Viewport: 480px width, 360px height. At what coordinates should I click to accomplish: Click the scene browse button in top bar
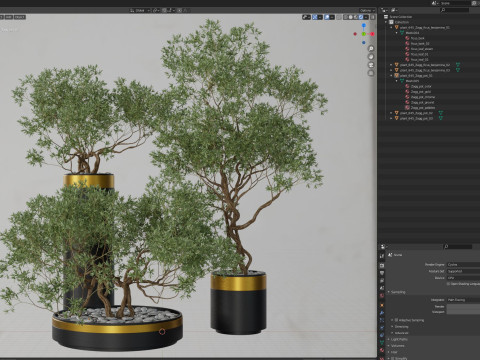coord(435,3)
